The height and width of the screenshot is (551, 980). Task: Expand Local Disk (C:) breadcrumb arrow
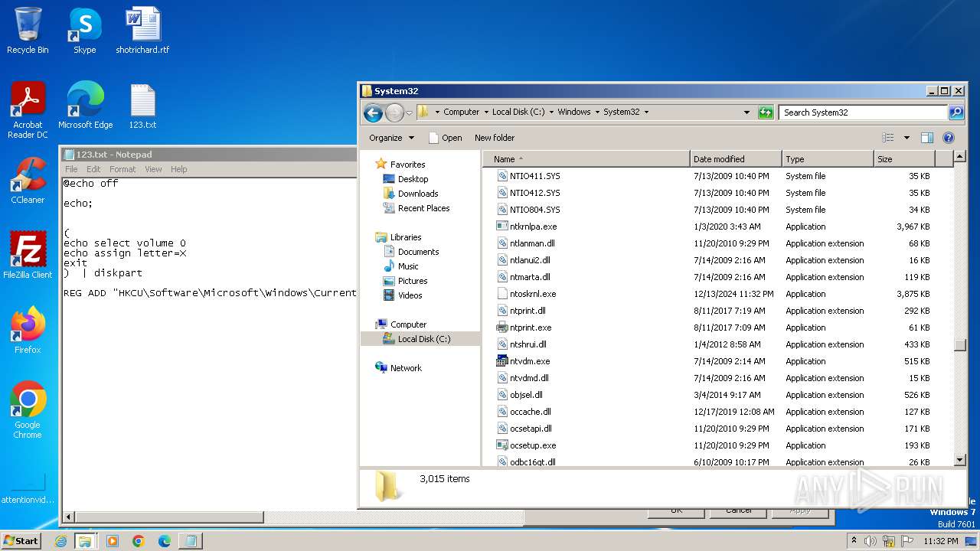(x=550, y=112)
